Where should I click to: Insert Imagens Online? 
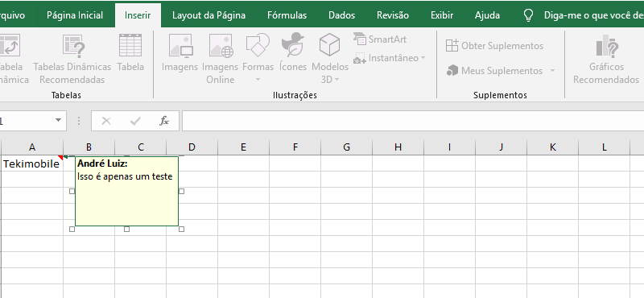pyautogui.click(x=220, y=59)
